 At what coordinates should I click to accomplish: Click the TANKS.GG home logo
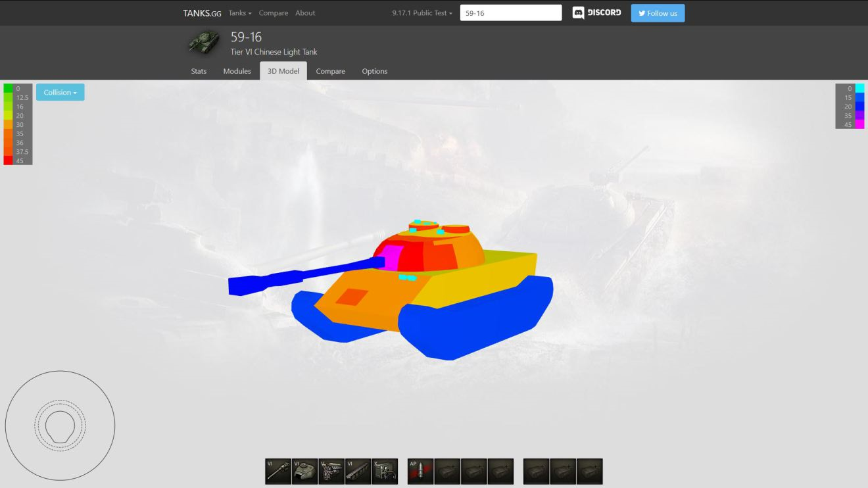pyautogui.click(x=202, y=13)
